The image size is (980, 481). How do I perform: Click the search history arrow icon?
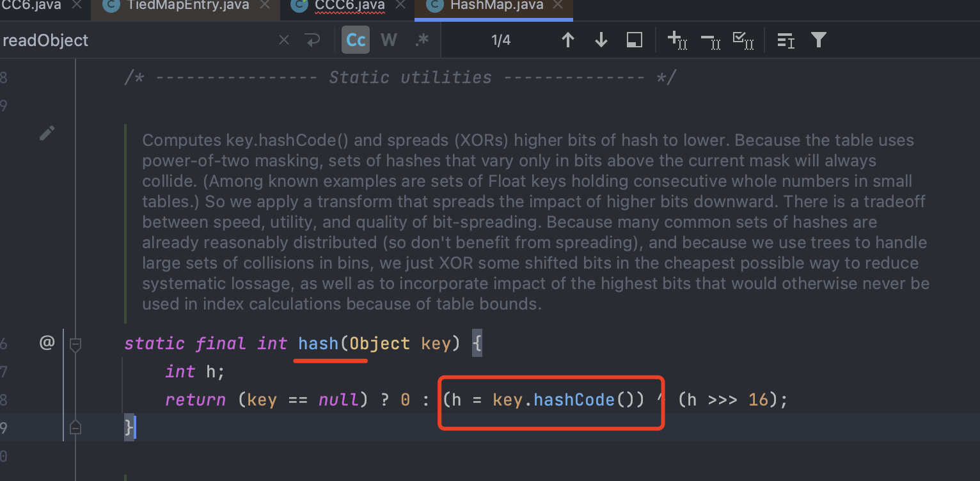pos(313,40)
